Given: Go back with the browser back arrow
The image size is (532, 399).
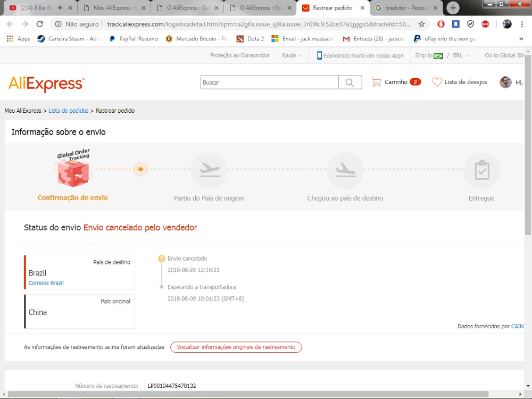Looking at the screenshot, I should pos(10,24).
